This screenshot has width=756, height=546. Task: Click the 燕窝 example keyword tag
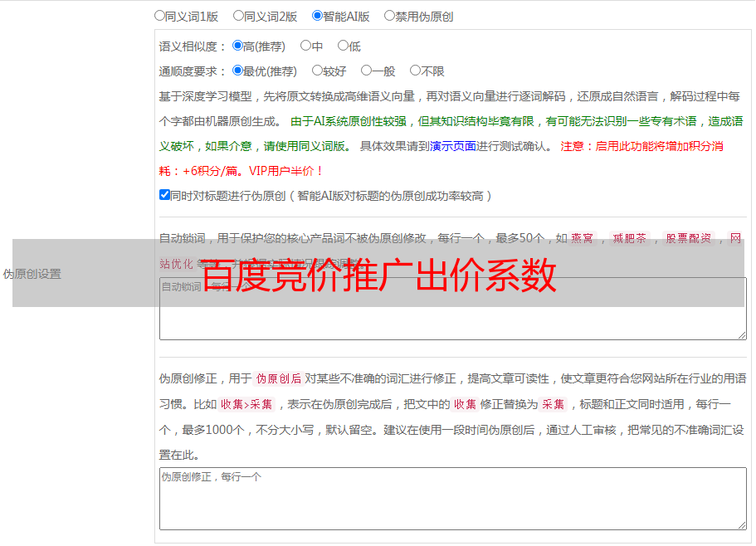click(x=583, y=239)
